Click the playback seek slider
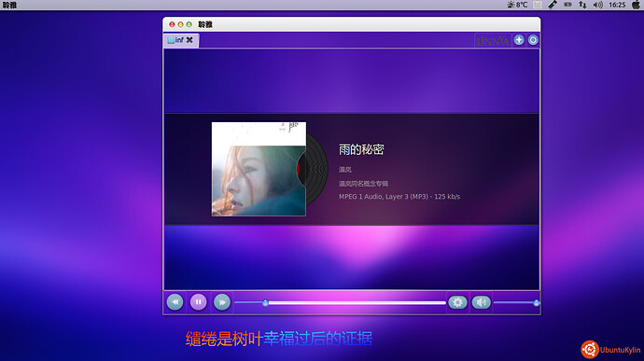 click(340, 302)
